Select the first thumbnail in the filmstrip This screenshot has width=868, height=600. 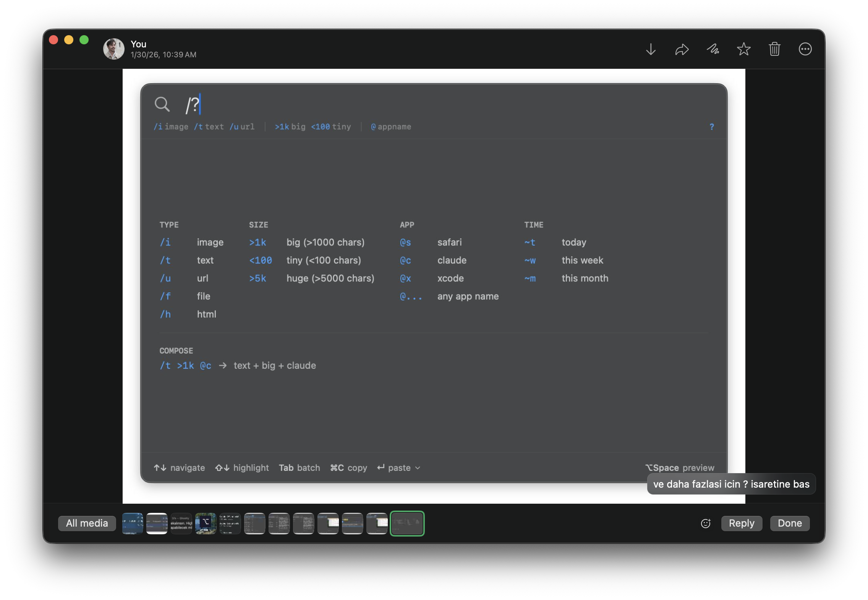132,523
